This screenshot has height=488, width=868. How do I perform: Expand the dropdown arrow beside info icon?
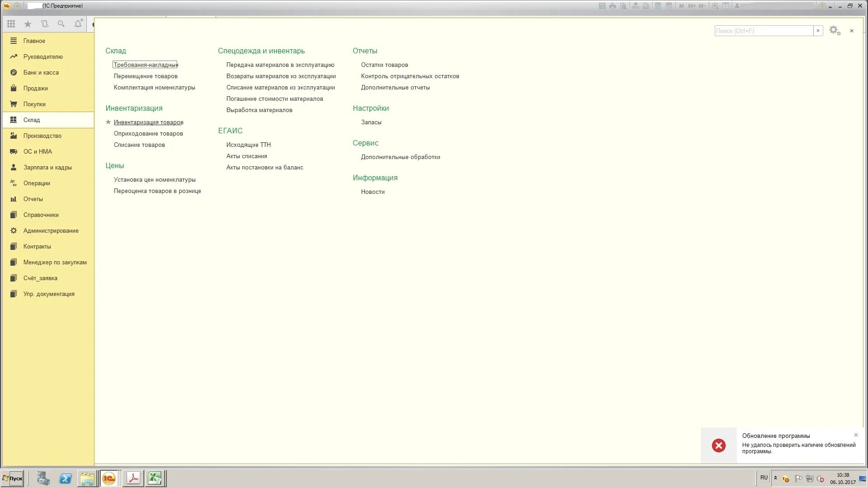[x=830, y=7]
